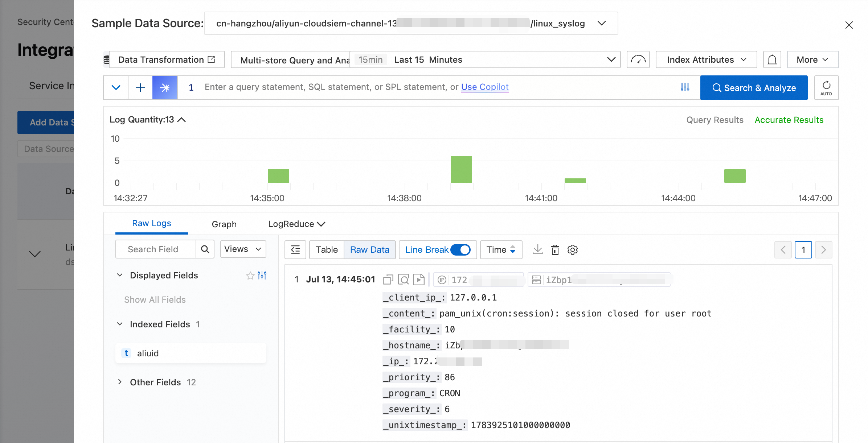
Task: Toggle the auto refresh button
Action: (826, 88)
